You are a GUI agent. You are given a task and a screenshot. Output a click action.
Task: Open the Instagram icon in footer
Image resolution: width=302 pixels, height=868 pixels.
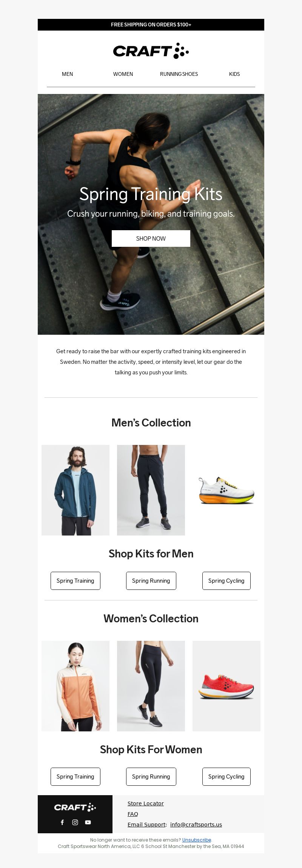75,822
